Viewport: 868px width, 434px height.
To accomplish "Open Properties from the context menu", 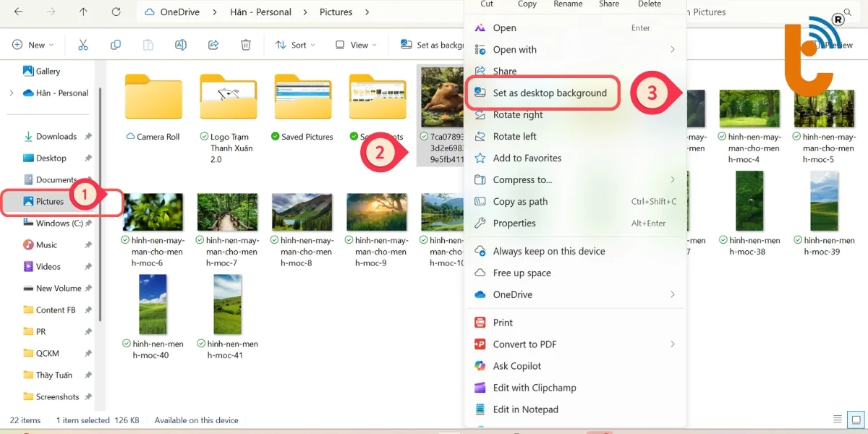I will click(x=514, y=224).
